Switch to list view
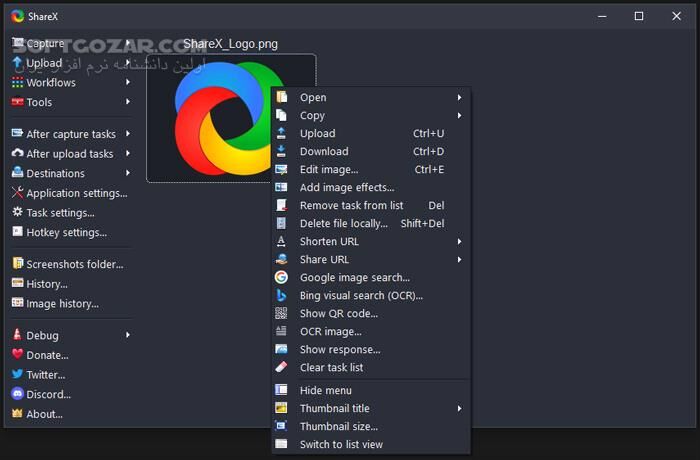This screenshot has height=460, width=700. tap(341, 444)
